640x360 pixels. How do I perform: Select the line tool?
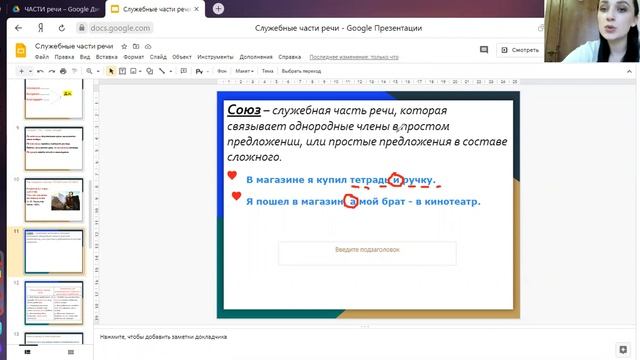click(162, 71)
